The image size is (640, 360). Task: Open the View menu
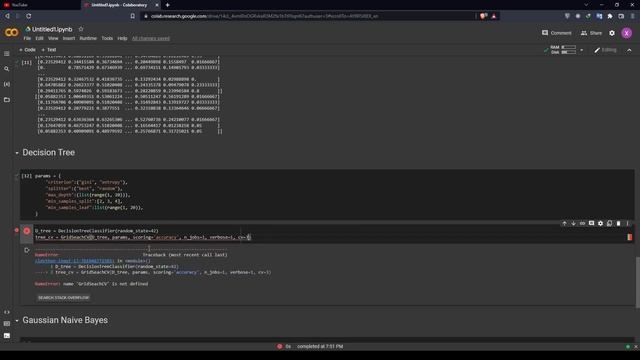point(53,38)
